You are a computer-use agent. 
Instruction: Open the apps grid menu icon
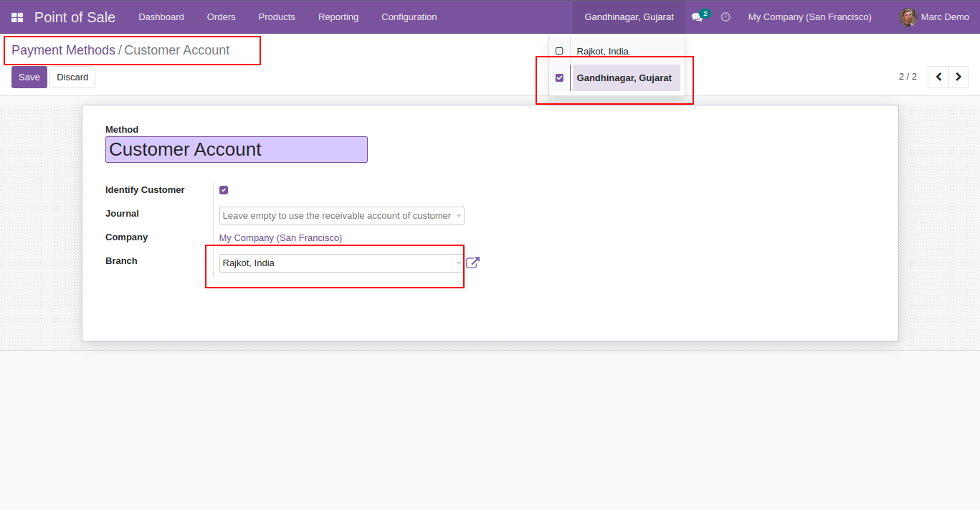tap(17, 17)
